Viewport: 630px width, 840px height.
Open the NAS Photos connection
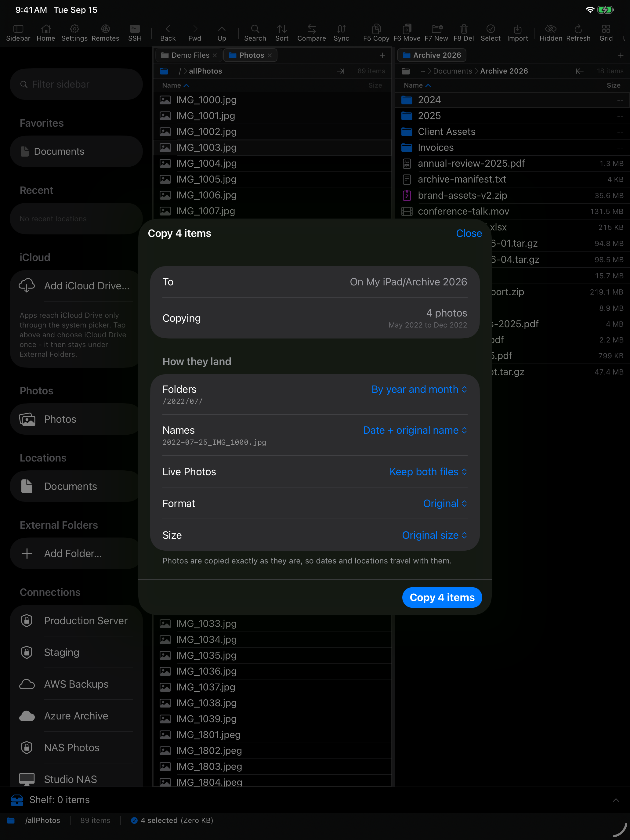pos(76,747)
